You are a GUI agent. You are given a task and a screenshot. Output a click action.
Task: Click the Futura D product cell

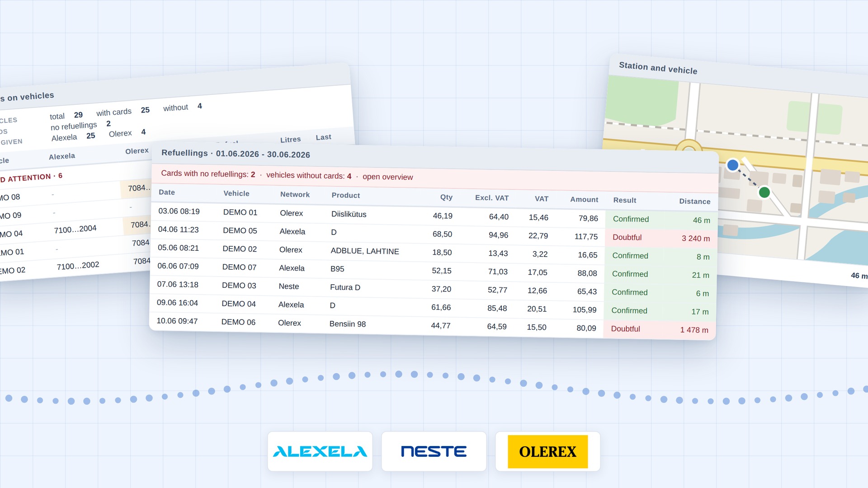point(345,287)
